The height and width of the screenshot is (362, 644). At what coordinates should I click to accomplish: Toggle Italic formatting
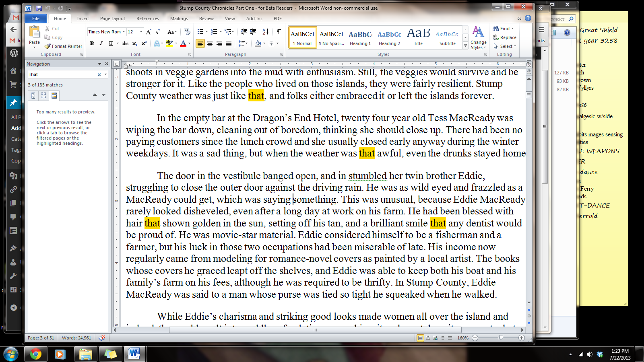point(101,43)
